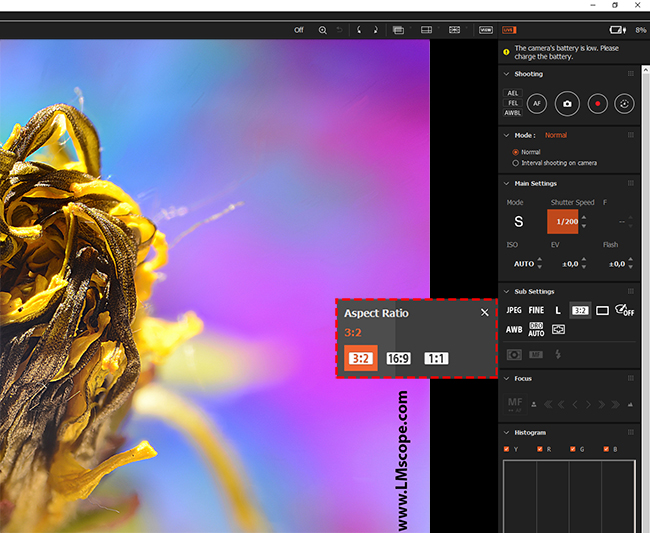Collapse the Shooting panel section
650x533 pixels.
tap(507, 74)
